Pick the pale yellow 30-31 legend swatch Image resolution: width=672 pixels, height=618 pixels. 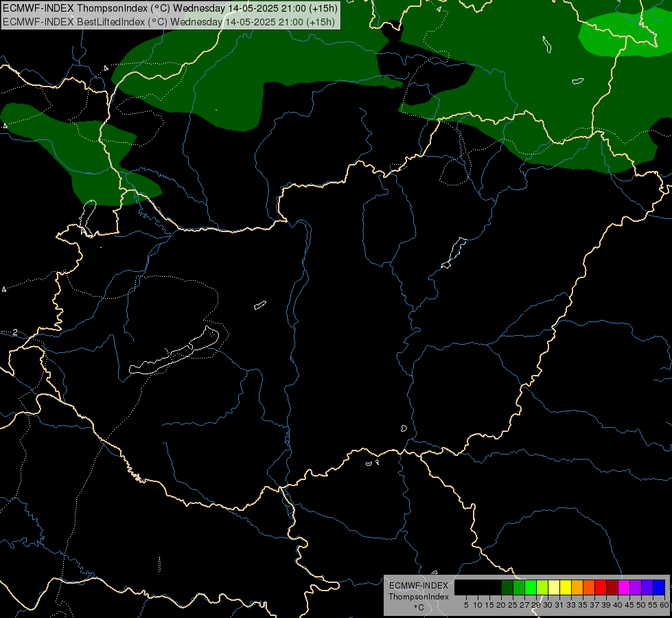[554, 587]
